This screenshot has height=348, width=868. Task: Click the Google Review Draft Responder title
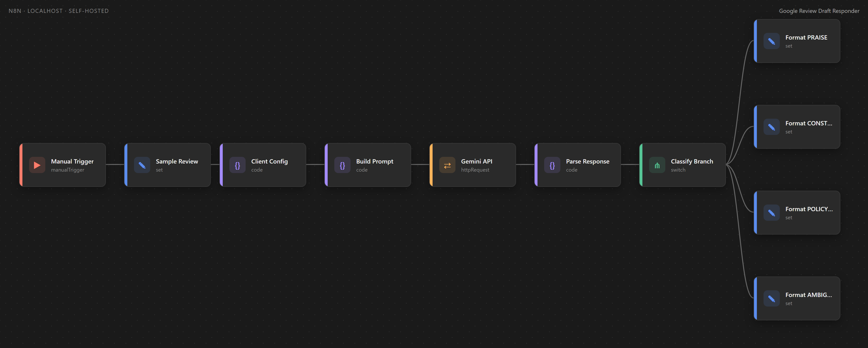click(819, 11)
